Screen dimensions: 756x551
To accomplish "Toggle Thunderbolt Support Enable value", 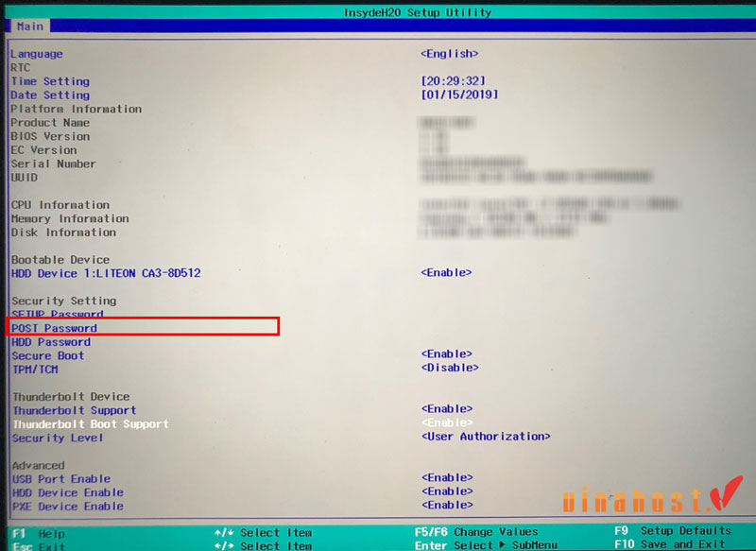I will (447, 409).
